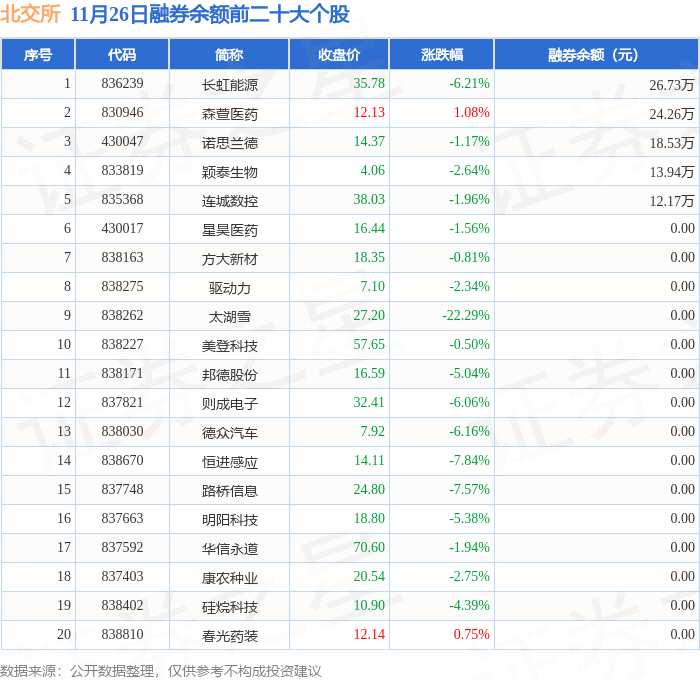
Task: Select stock code 838171
Action: coord(122,374)
